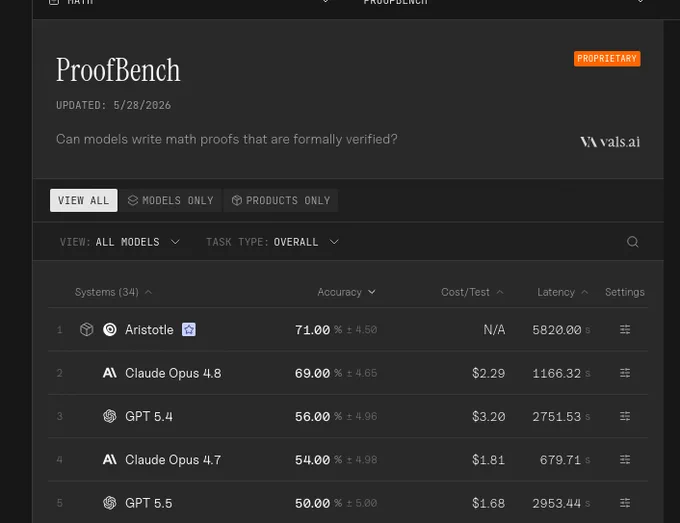The width and height of the screenshot is (680, 523).
Task: Click the 71.00 accuracy value
Action: tap(312, 330)
